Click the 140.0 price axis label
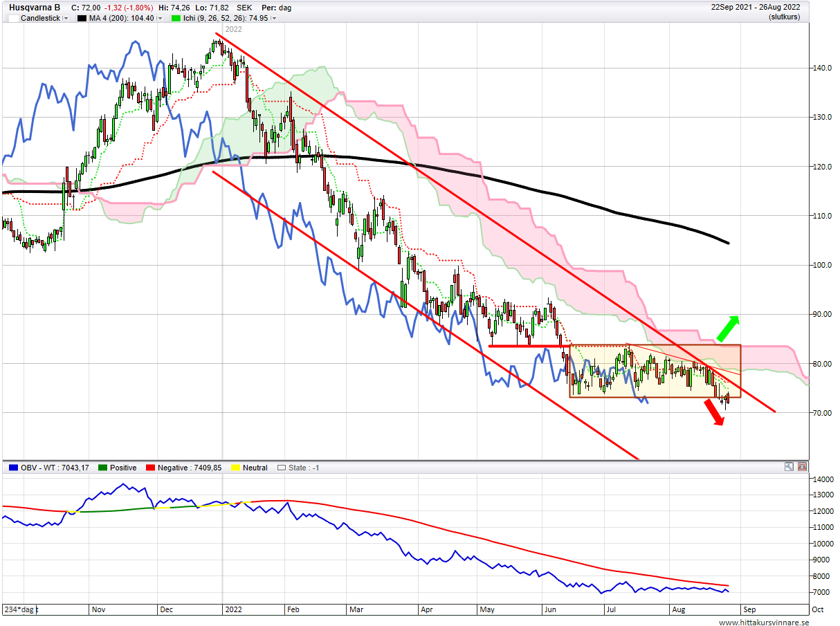This screenshot has width=840, height=626. (x=822, y=68)
